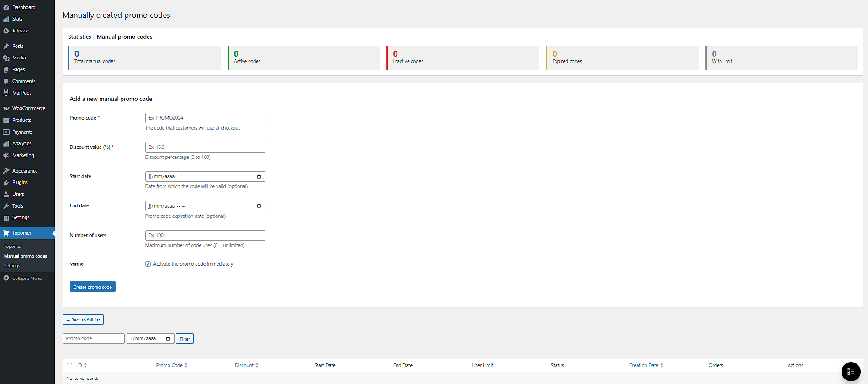
Task: Click the WooCommerce logo icon
Action: pos(6,109)
